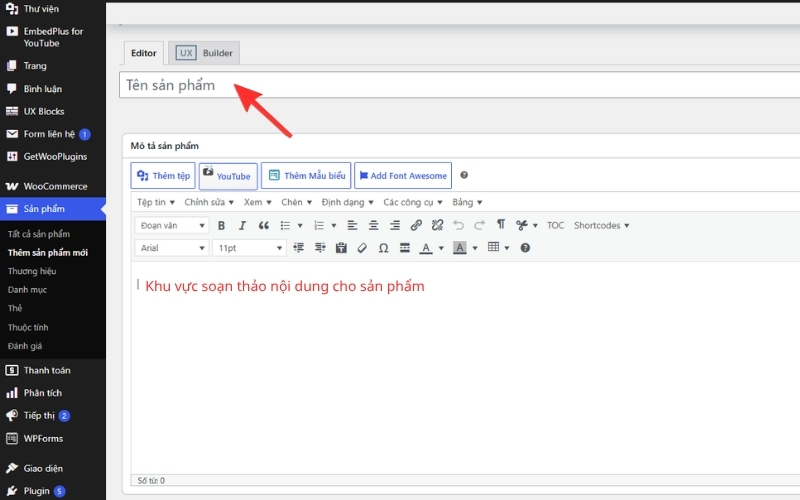
Task: Expand numbered list style options arrow
Action: [334, 226]
